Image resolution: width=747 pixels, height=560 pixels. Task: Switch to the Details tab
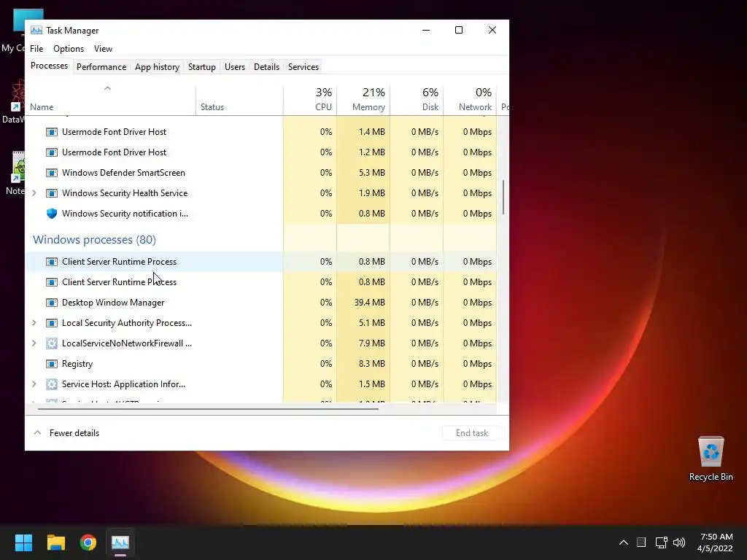click(266, 67)
